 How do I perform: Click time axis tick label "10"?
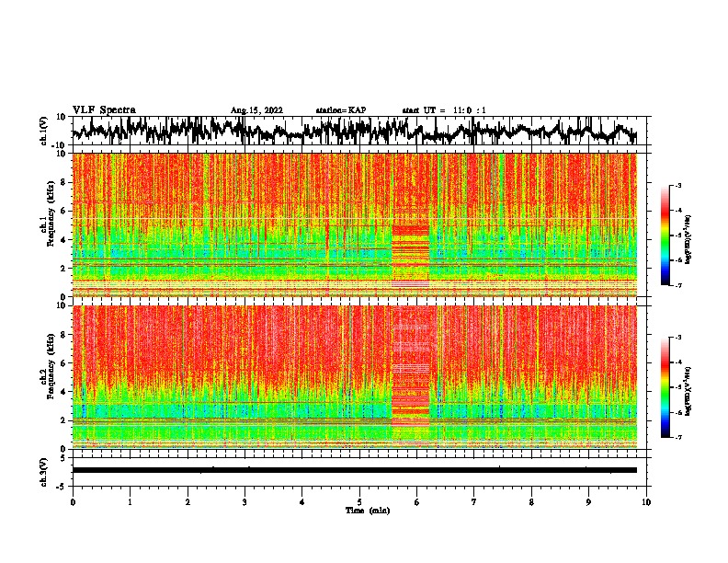click(x=646, y=502)
